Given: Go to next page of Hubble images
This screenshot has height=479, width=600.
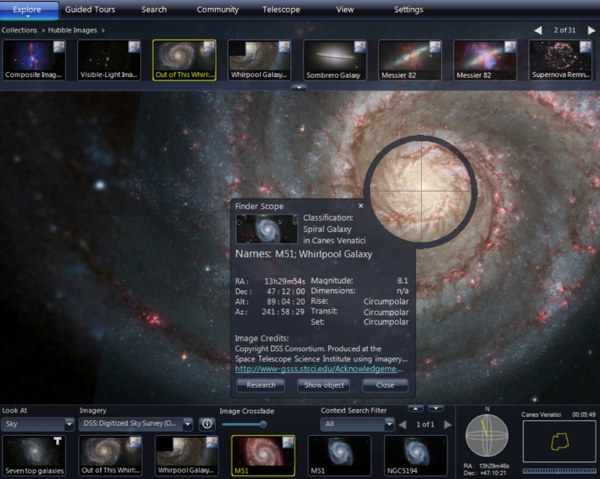Looking at the screenshot, I should [x=589, y=30].
